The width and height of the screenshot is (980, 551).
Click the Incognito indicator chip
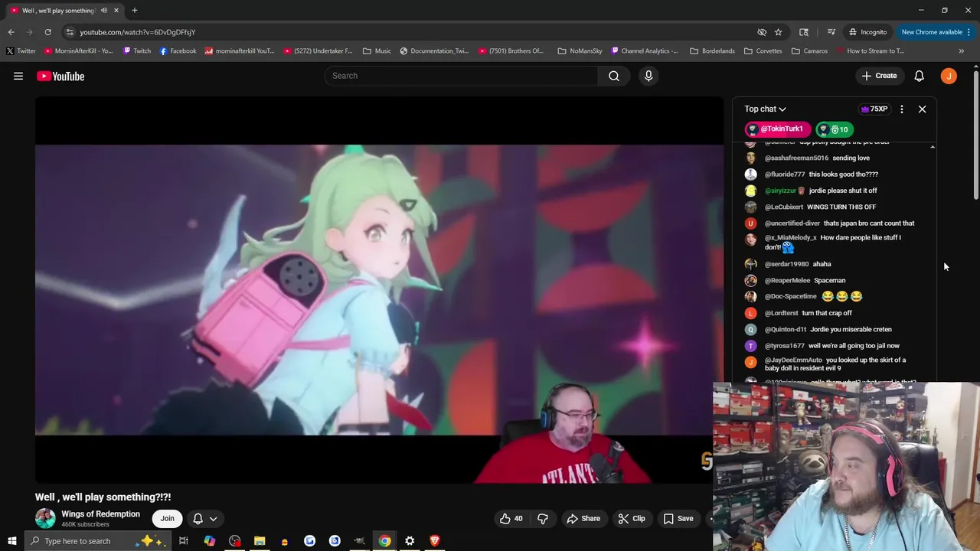(867, 32)
